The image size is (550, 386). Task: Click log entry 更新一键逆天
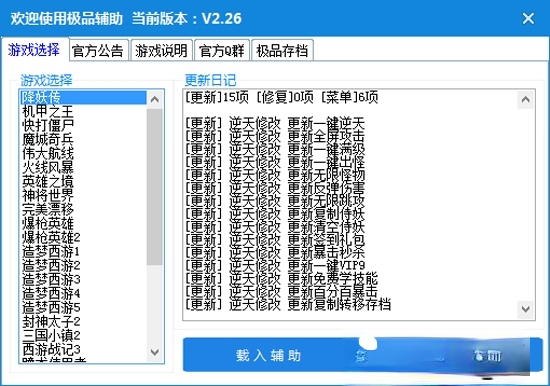click(x=275, y=124)
